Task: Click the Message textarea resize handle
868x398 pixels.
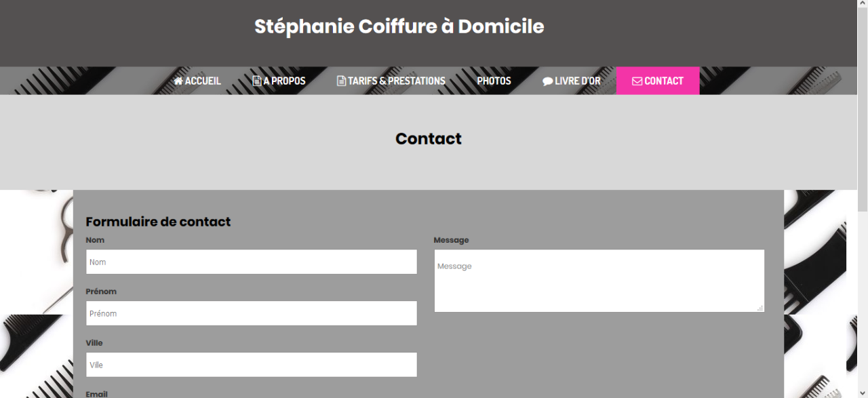Action: click(x=760, y=308)
